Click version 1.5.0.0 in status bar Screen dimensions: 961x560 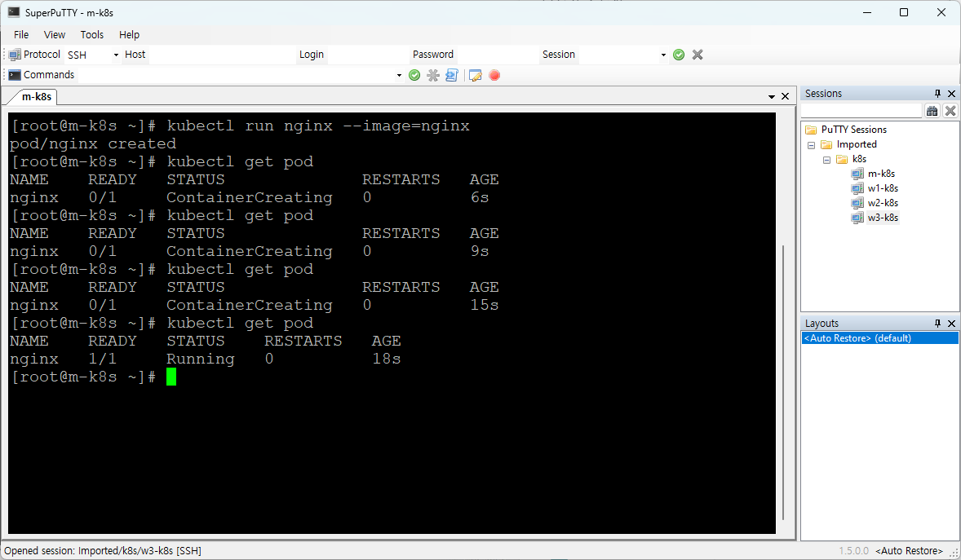click(854, 551)
